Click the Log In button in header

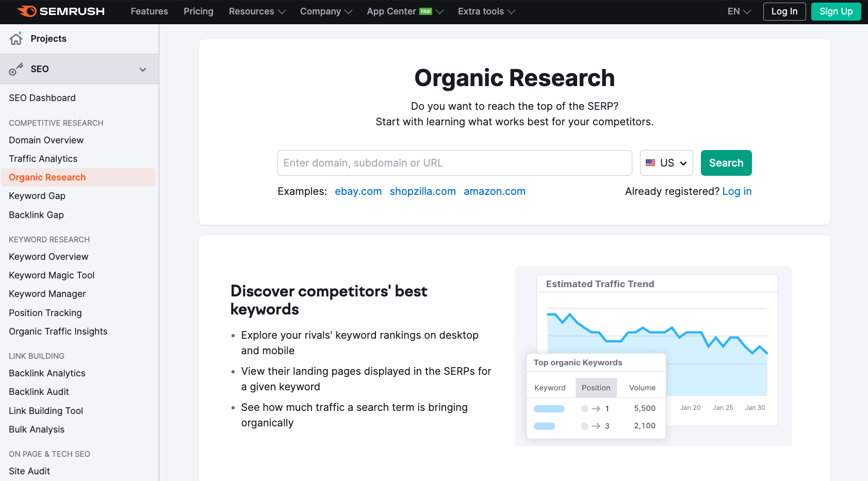tap(784, 11)
